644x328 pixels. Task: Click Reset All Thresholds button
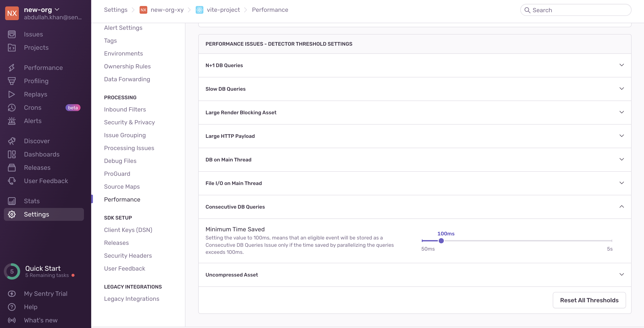click(x=589, y=300)
